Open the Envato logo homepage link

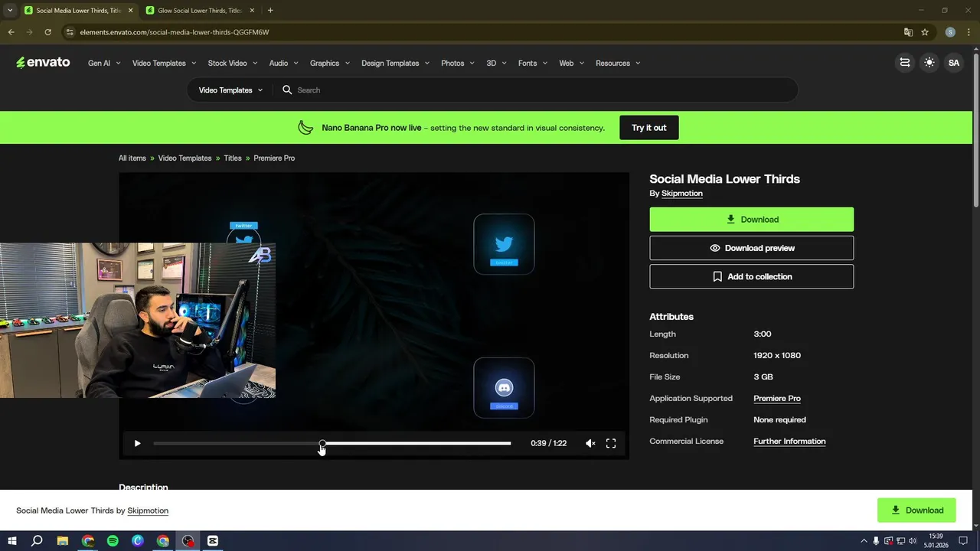click(43, 63)
